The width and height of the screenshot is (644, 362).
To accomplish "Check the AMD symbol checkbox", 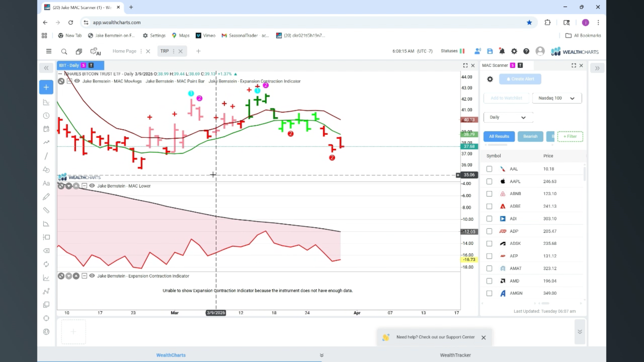I will click(489, 281).
